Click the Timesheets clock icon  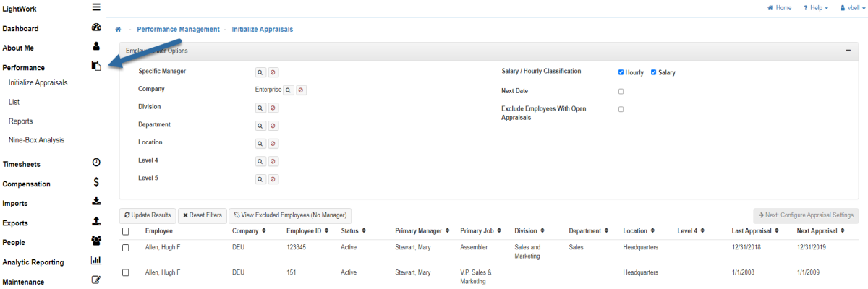[x=96, y=163]
